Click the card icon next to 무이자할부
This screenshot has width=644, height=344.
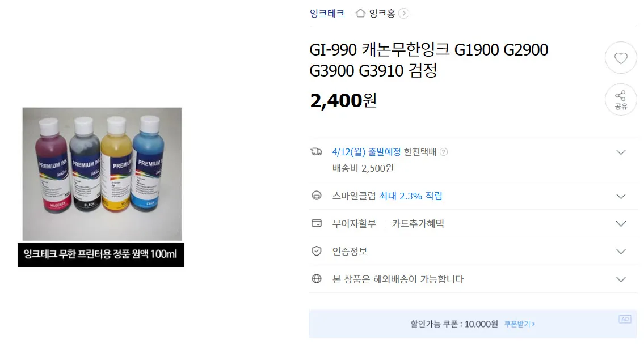pyautogui.click(x=317, y=223)
